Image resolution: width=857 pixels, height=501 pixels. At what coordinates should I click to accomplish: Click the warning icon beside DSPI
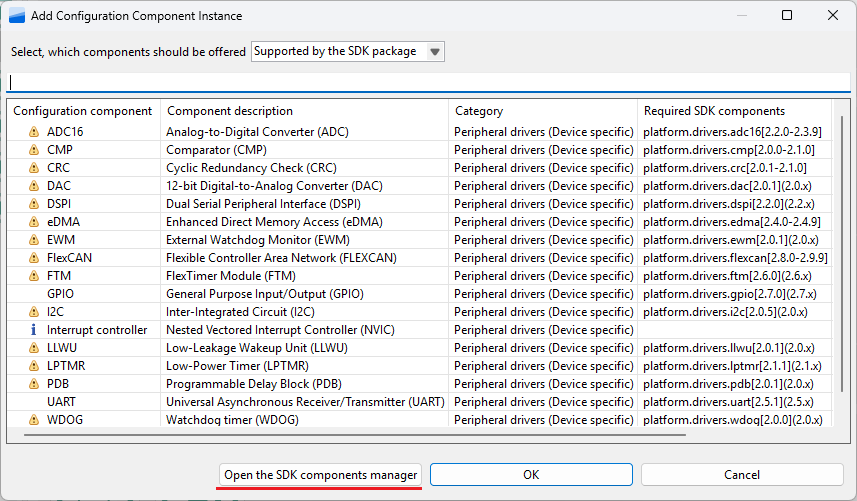pos(33,204)
